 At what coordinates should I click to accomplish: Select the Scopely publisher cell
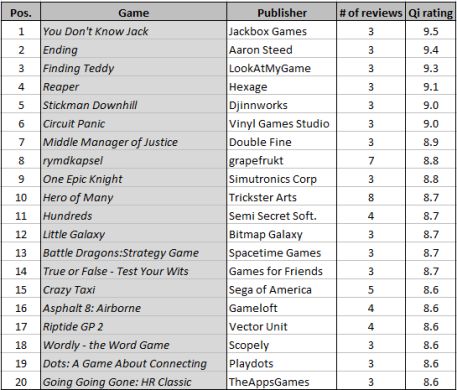tap(282, 345)
